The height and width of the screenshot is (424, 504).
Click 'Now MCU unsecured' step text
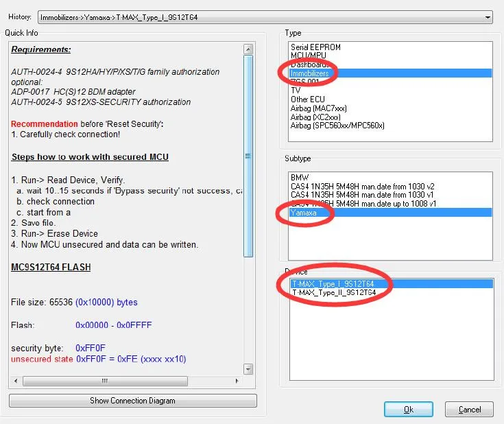(105, 244)
